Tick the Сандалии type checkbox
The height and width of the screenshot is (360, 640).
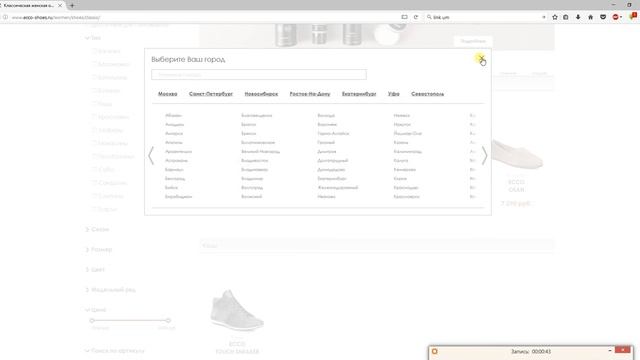coord(94,182)
